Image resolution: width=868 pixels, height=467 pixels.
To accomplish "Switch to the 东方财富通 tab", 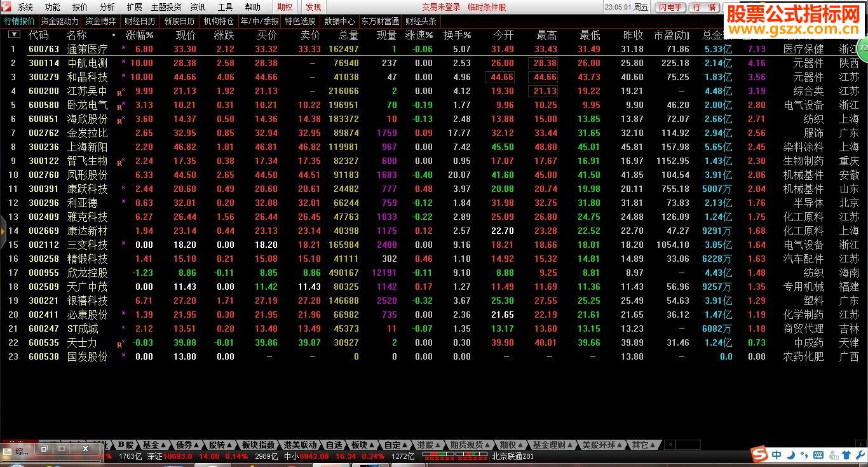I will click(x=380, y=21).
